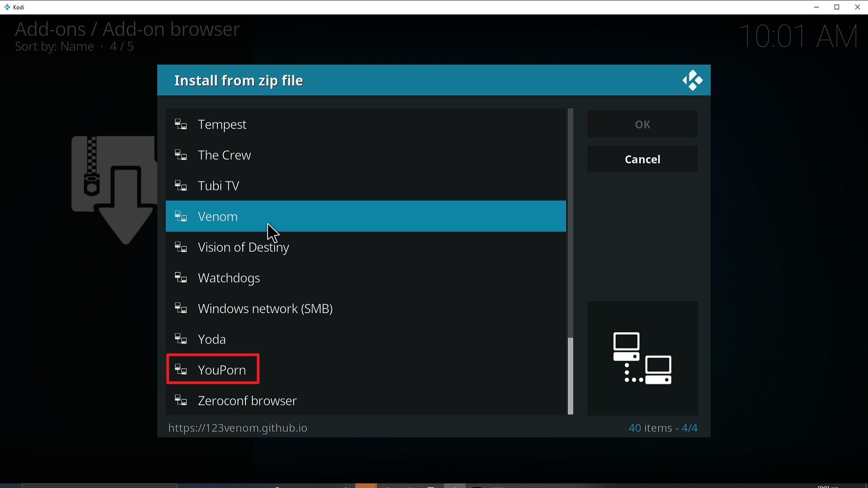Open the Tubi TV source
868x488 pixels.
(366, 186)
